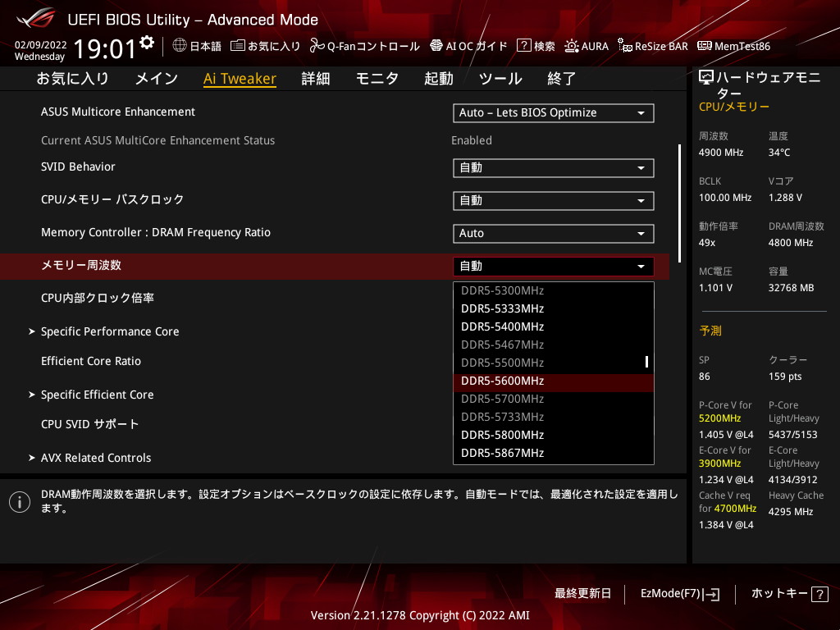Switch to EzMode(F7)
Viewport: 840px width, 630px height.
[680, 594]
